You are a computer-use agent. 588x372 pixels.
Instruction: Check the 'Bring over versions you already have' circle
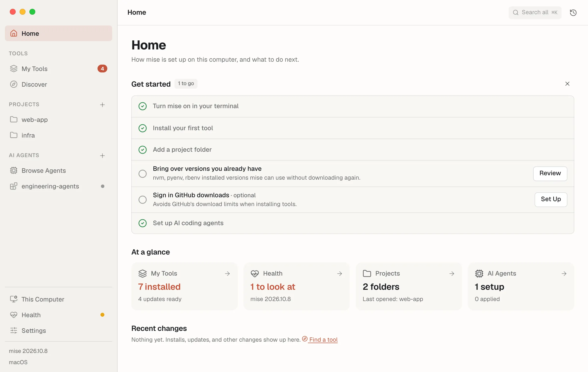143,174
